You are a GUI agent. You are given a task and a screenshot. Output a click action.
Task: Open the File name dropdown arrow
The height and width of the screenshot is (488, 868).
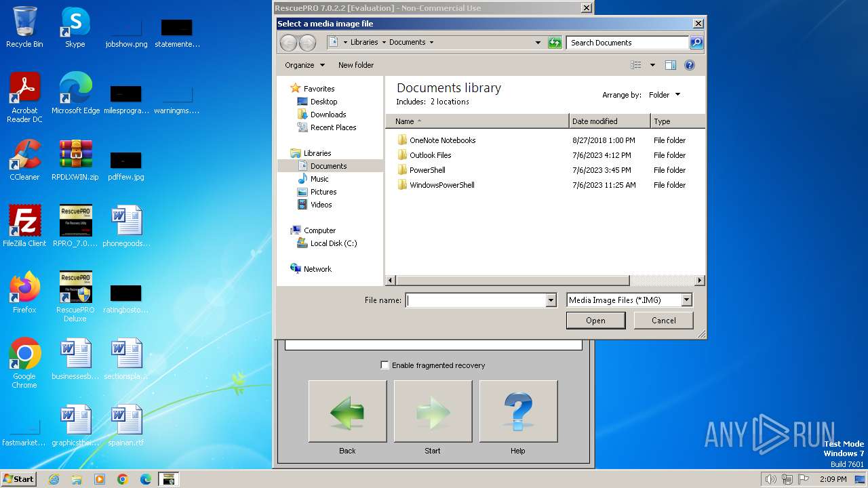pyautogui.click(x=551, y=300)
